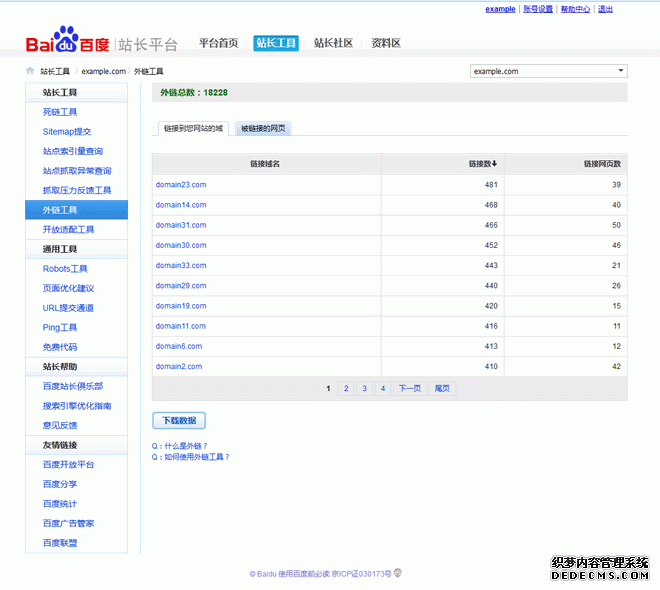Jump to the last page with 尾页

click(441, 388)
